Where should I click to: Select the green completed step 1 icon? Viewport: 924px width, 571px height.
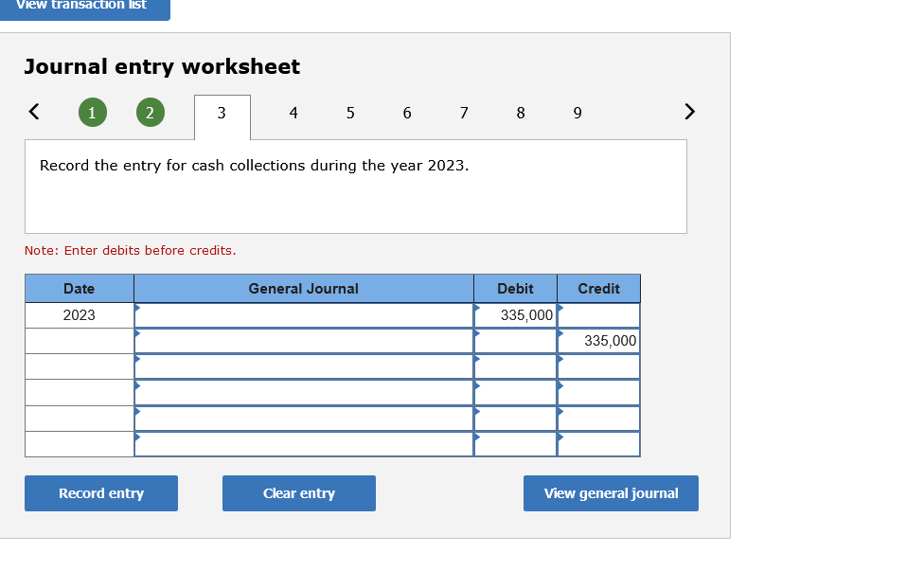click(92, 113)
